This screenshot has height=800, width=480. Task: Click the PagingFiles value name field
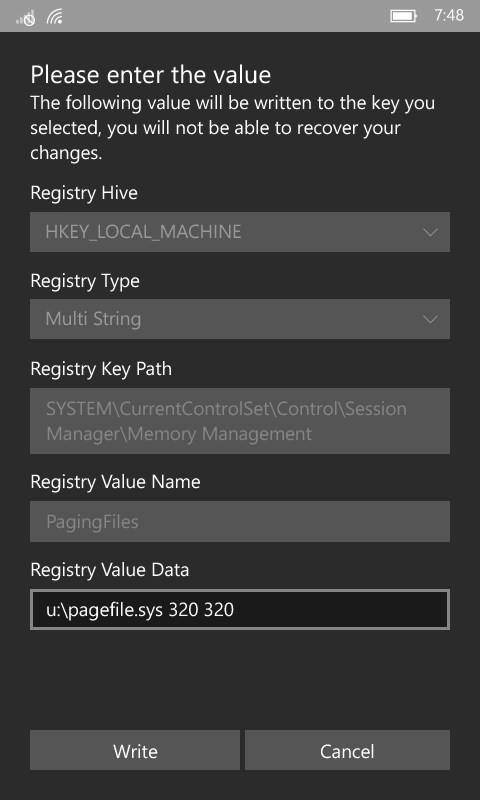pyautogui.click(x=240, y=521)
